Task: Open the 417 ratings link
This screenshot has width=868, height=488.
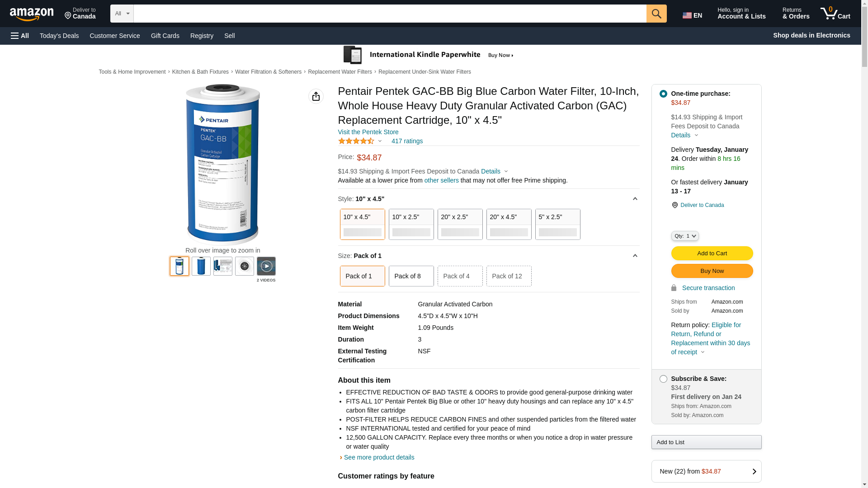Action: 407,141
